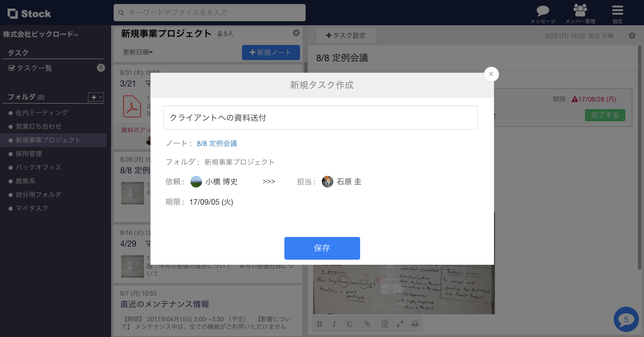This screenshot has height=337, width=644.
Task: Open the 設定 hamburger menu icon
Action: (x=617, y=11)
